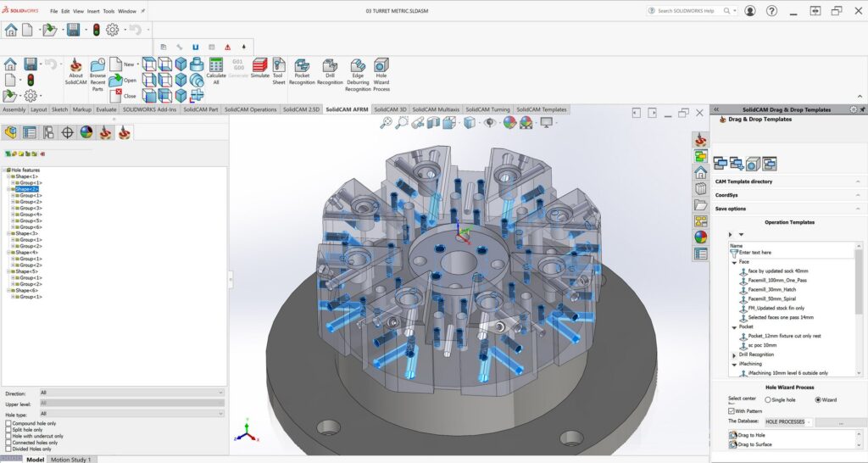
Task: Enable Compound hole only checkbox
Action: click(8, 423)
